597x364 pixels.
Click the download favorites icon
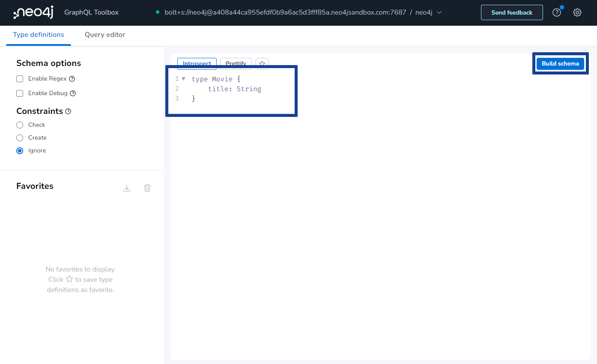pos(126,188)
